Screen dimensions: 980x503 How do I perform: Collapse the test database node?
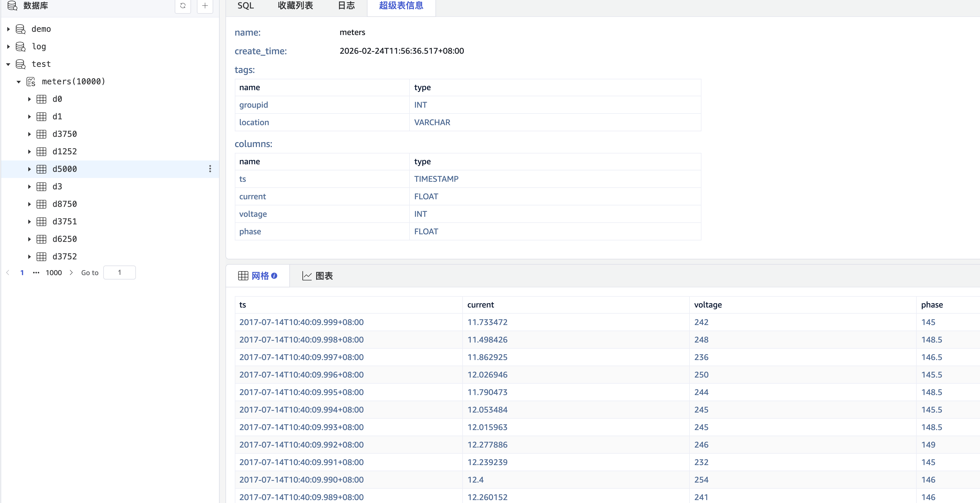(8, 64)
